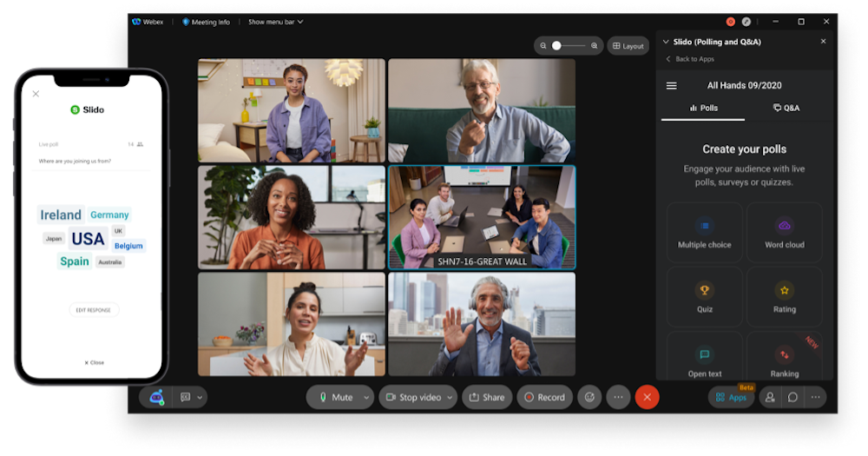Click the All Hands 09/2020 title

tap(745, 85)
